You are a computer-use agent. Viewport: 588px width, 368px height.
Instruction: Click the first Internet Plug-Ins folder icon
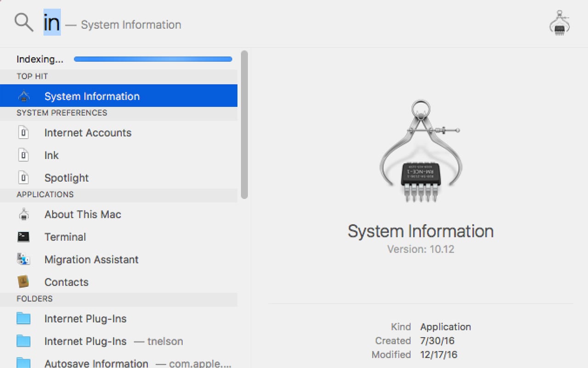[23, 318]
